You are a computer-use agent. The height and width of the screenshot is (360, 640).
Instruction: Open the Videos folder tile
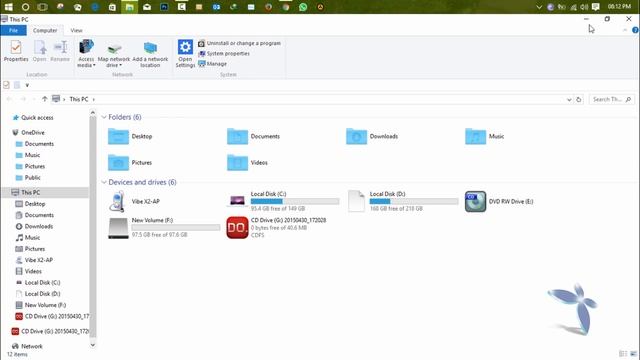tap(247, 162)
